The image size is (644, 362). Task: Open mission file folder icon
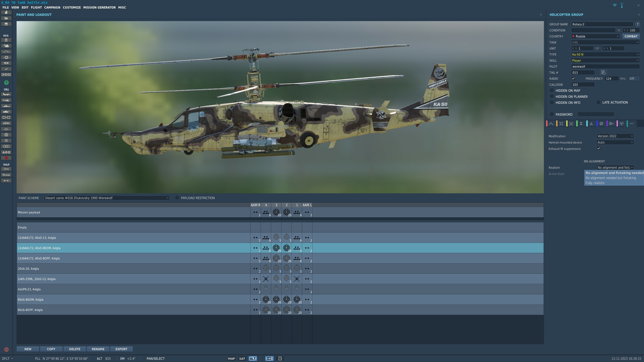click(6, 18)
